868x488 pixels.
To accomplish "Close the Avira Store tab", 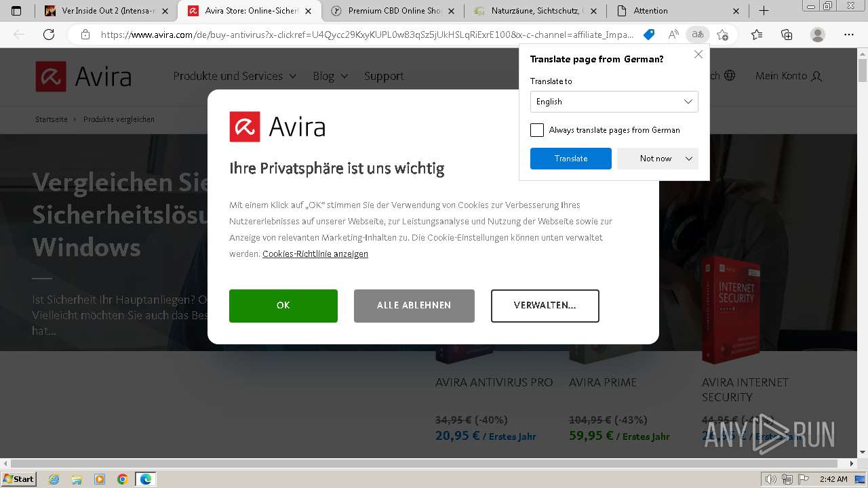I will click(x=309, y=11).
